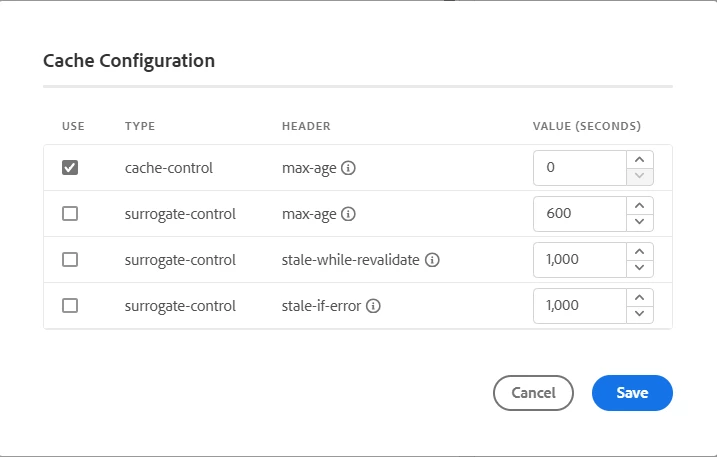The image size is (717, 457).
Task: Tick the stale-if-error checkbox
Action: (70, 306)
